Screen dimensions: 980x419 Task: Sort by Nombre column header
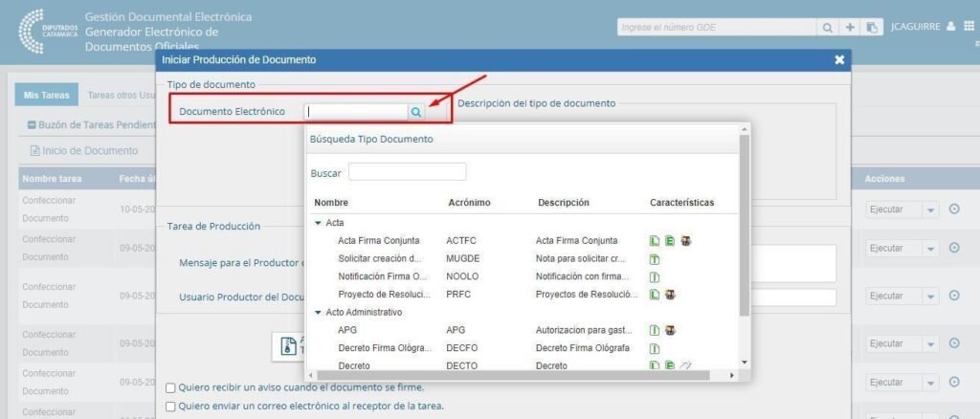coord(331,203)
